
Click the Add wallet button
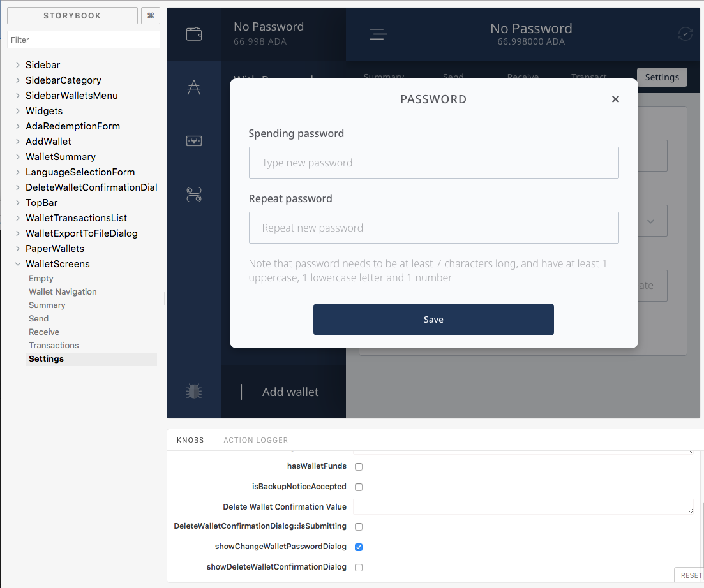283,392
